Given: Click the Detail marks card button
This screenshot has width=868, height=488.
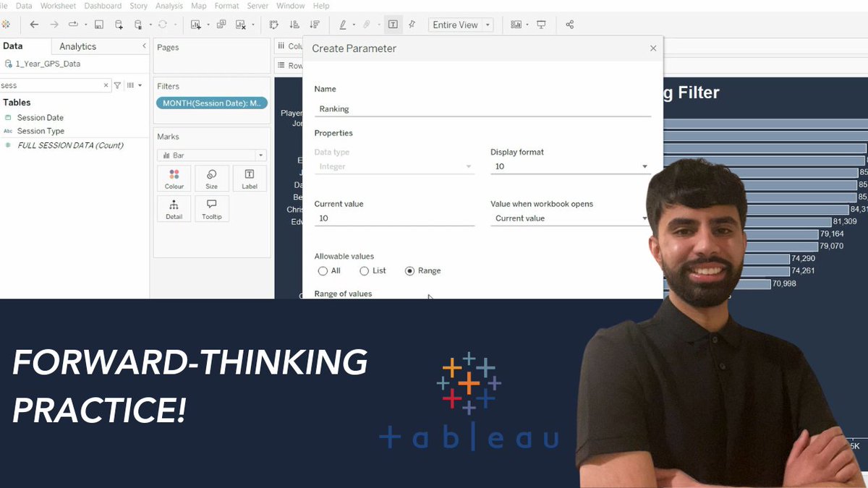Looking at the screenshot, I should click(x=174, y=209).
